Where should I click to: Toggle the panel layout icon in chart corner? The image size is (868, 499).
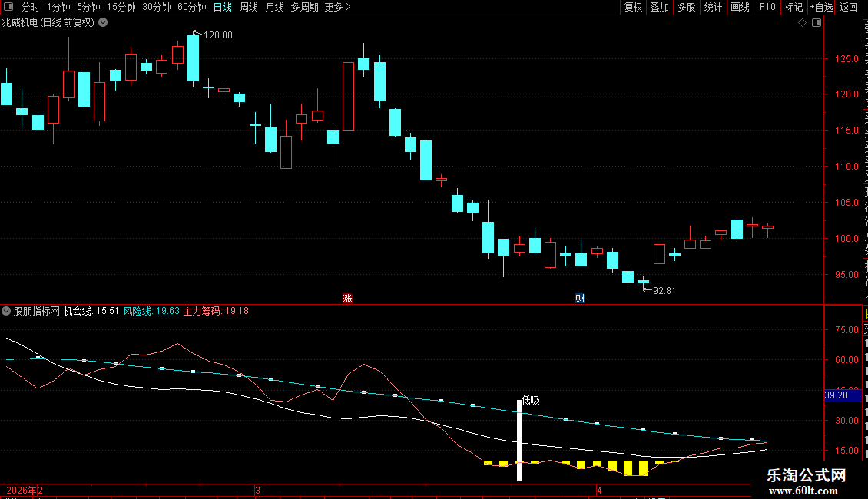(817, 23)
